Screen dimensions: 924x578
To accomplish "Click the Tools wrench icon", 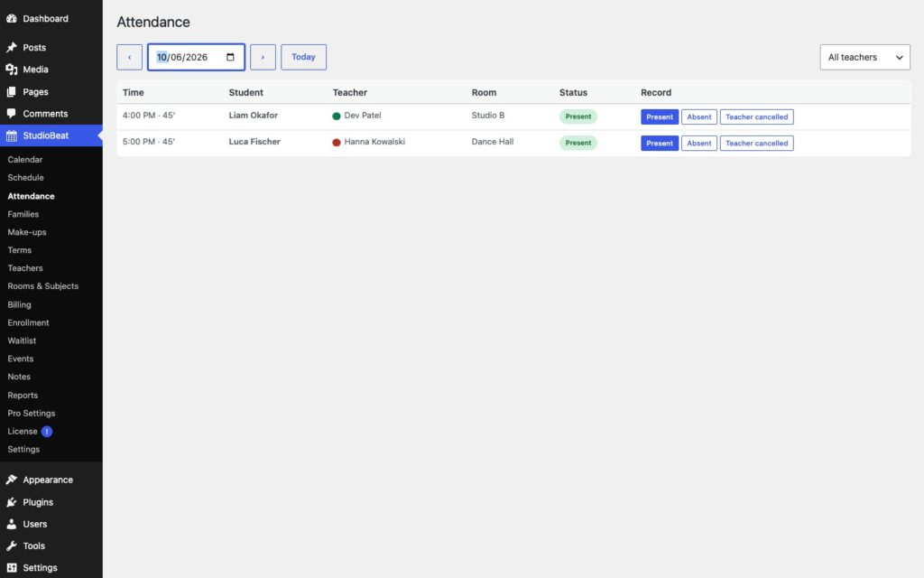I will pos(11,545).
